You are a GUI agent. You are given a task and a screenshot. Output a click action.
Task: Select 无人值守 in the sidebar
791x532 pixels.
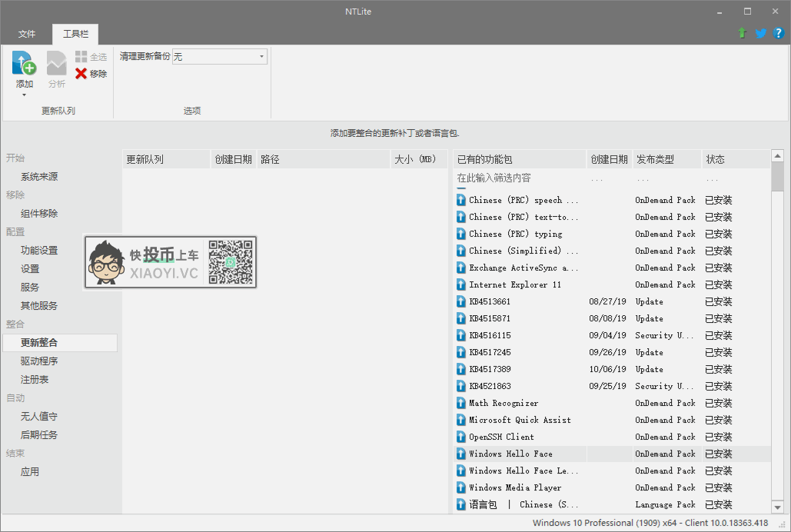tap(39, 417)
